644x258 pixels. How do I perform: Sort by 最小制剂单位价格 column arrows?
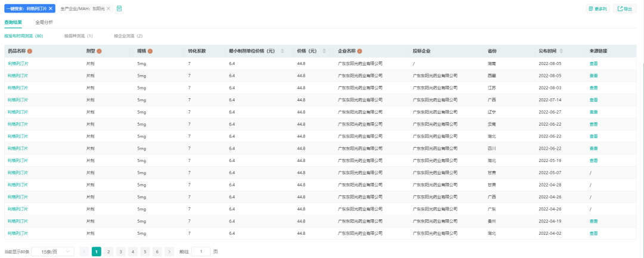[283, 51]
